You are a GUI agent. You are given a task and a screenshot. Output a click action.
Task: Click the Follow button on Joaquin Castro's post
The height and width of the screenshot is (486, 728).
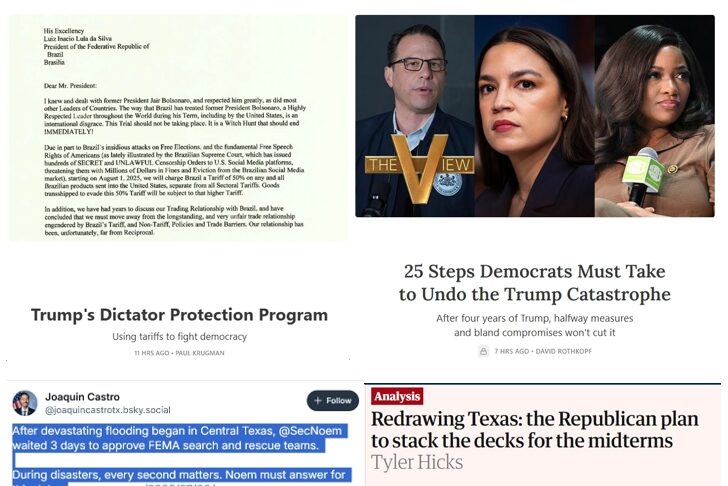[x=332, y=401]
